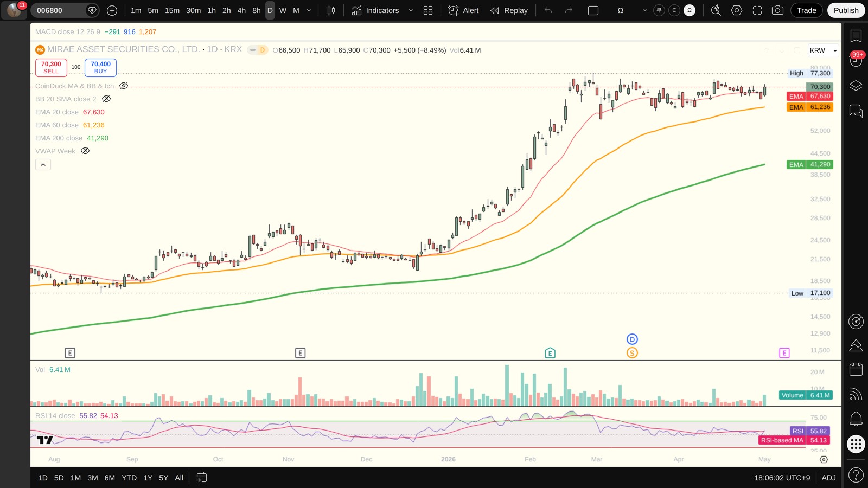Toggle visibility of VWAP Week indicator
This screenshot has width=868, height=488.
coord(85,151)
